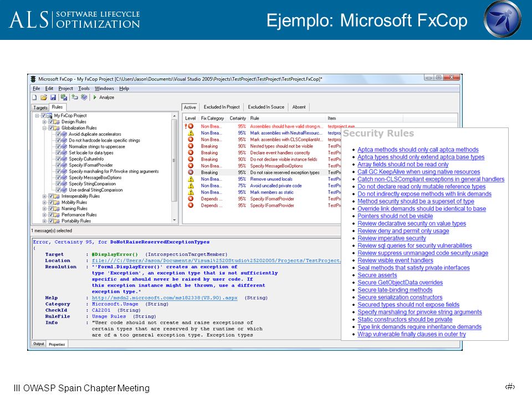Expand the Portability Rules node
Screen dimensions: 532x399
(44, 221)
